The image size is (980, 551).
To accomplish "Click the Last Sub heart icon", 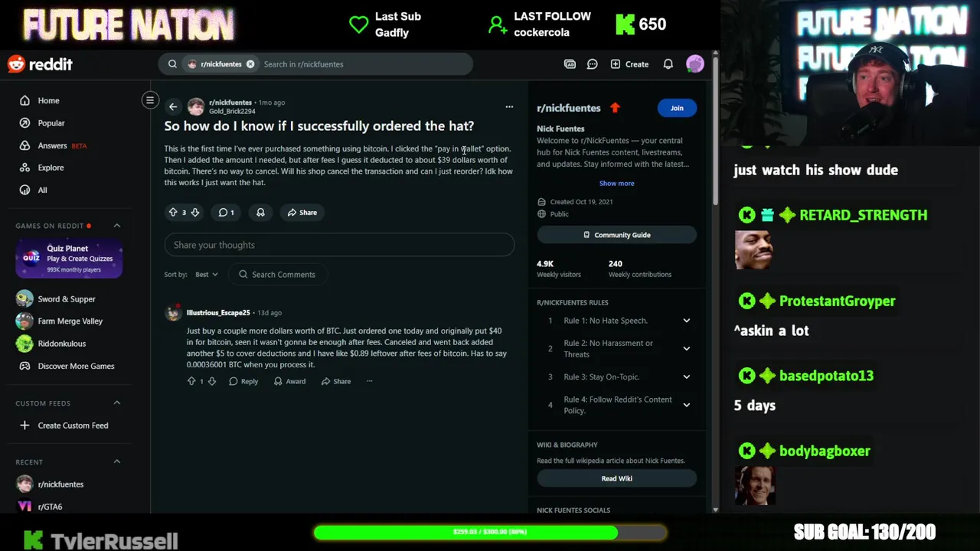I will coord(358,24).
